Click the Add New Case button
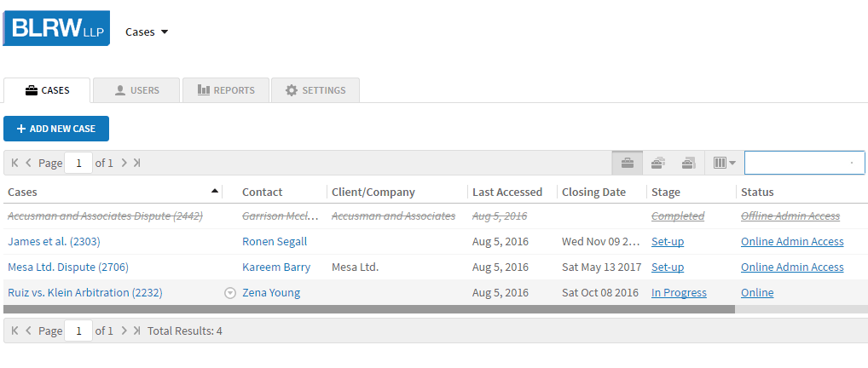The image size is (868, 368). [x=56, y=129]
